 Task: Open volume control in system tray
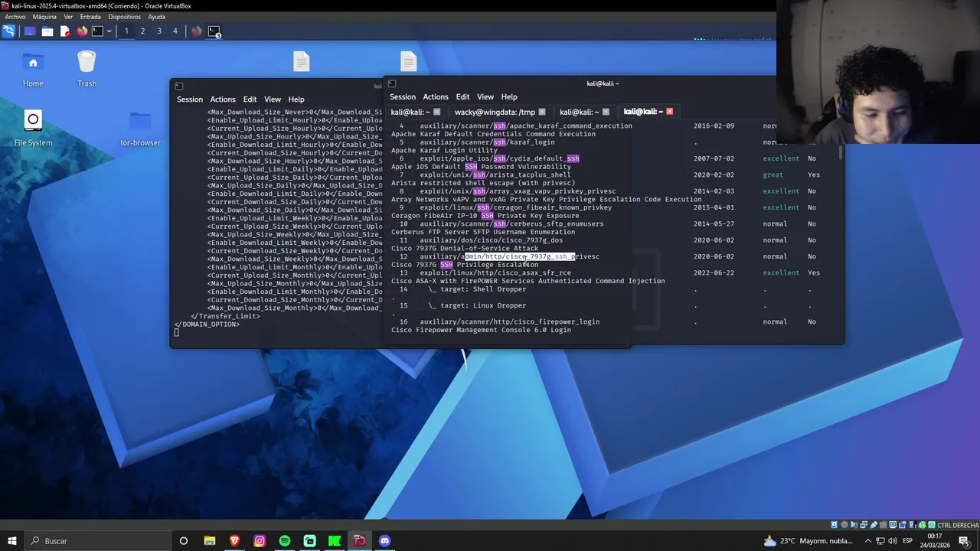tap(893, 541)
